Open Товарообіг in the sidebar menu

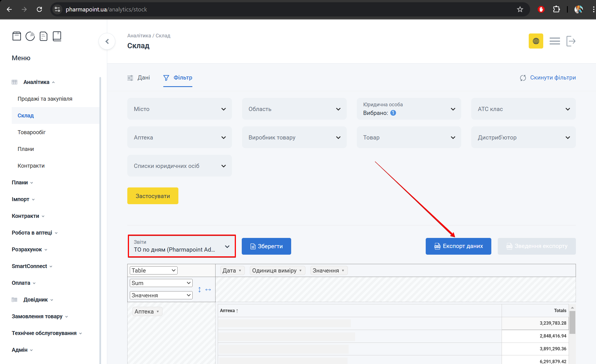click(x=32, y=132)
